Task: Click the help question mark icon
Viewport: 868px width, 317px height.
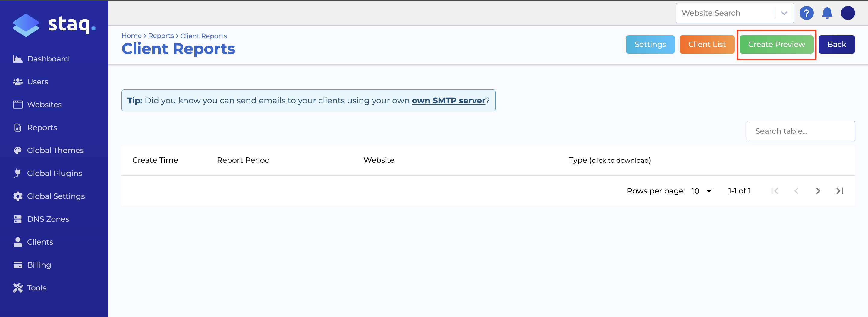Action: [807, 13]
